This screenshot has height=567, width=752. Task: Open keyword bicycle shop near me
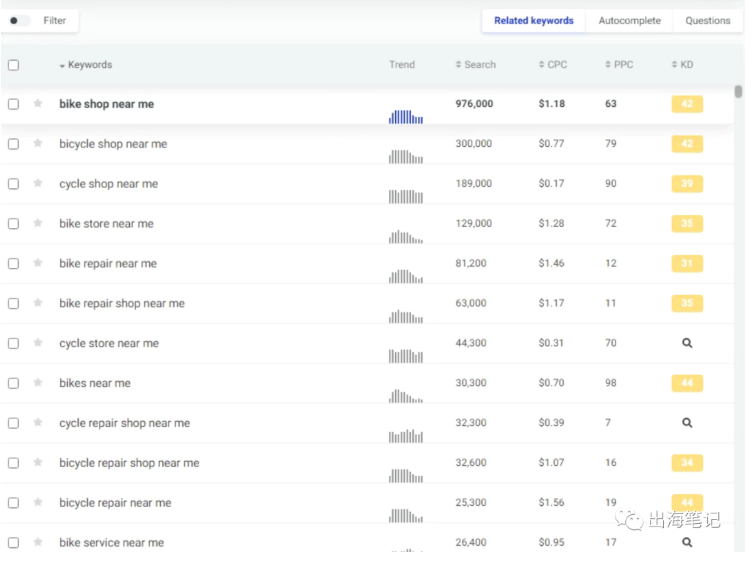point(113,144)
